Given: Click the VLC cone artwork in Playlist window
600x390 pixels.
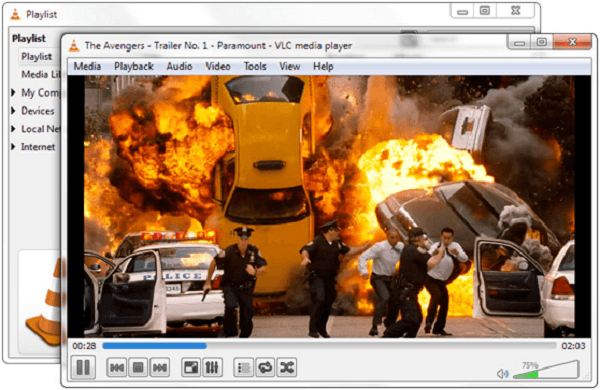Looking at the screenshot, I should 43,302.
